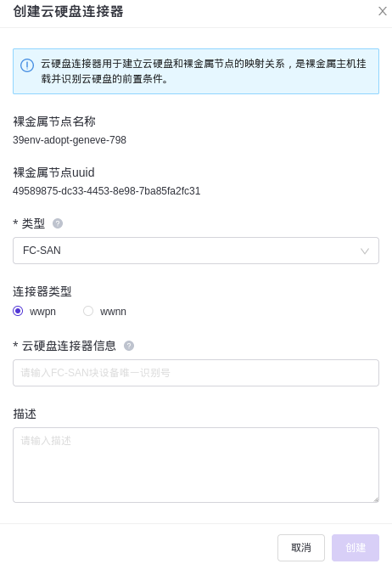Screen dimensions: 392x564
Task: Open the FC-SAN type dropdown
Action: 196,251
